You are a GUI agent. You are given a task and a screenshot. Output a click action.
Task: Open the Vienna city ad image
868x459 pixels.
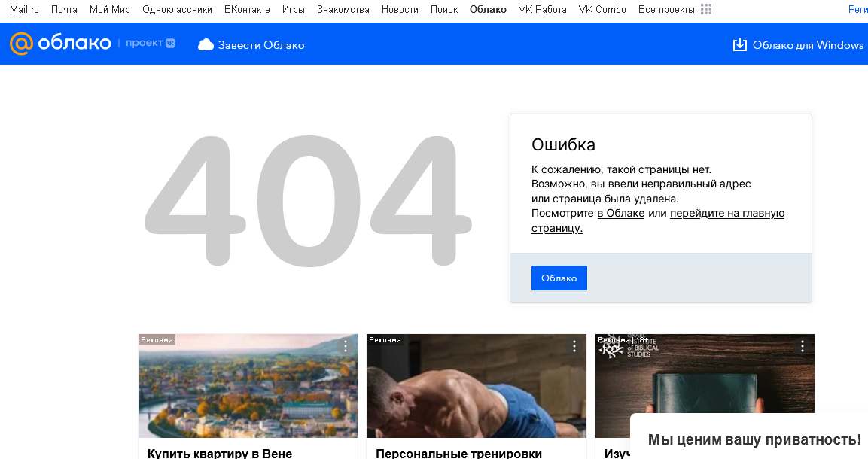[x=248, y=386]
